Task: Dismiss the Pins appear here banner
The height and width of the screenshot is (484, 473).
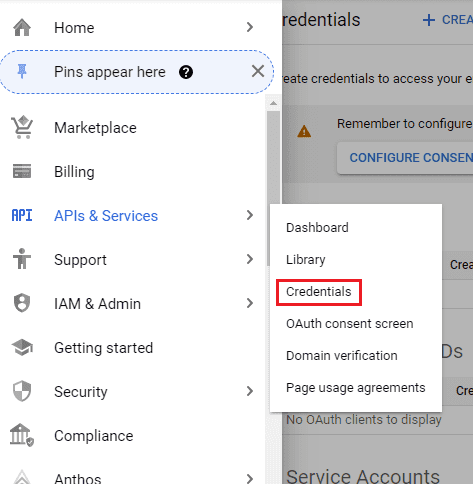Action: point(258,71)
